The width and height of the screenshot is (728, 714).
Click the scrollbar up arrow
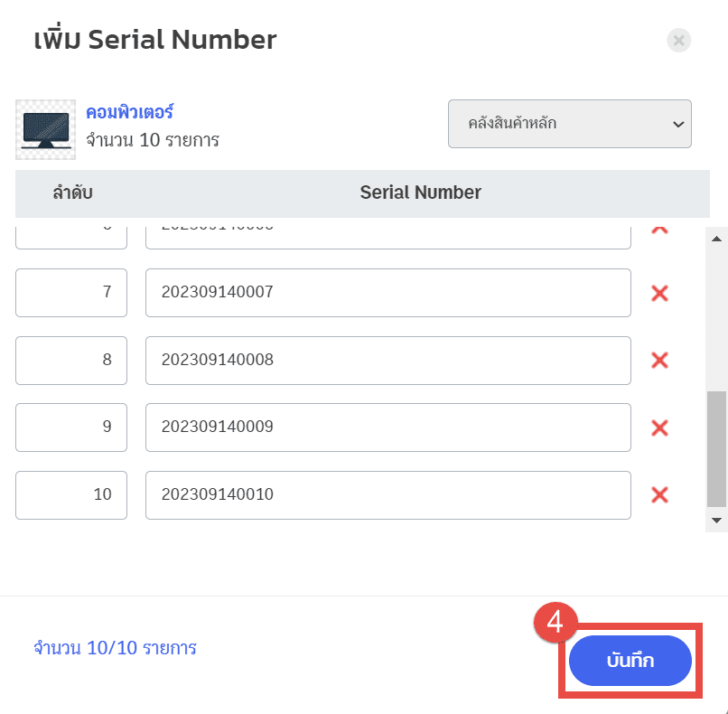pyautogui.click(x=716, y=239)
